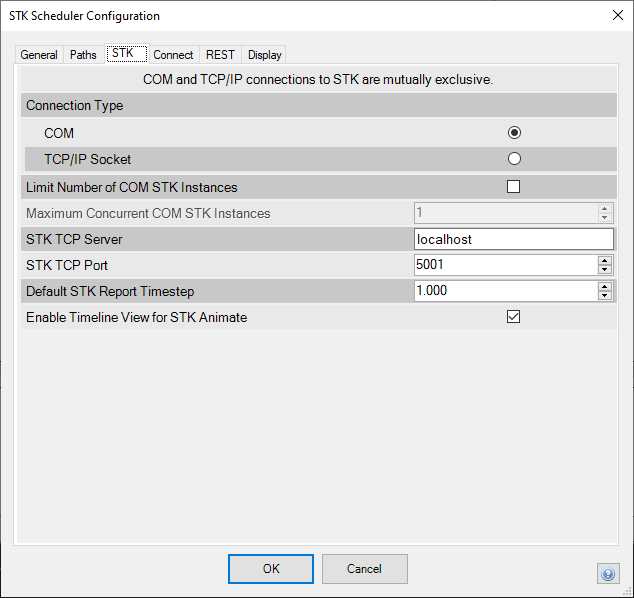
Task: Click the STK TCP Port number field
Action: 504,265
